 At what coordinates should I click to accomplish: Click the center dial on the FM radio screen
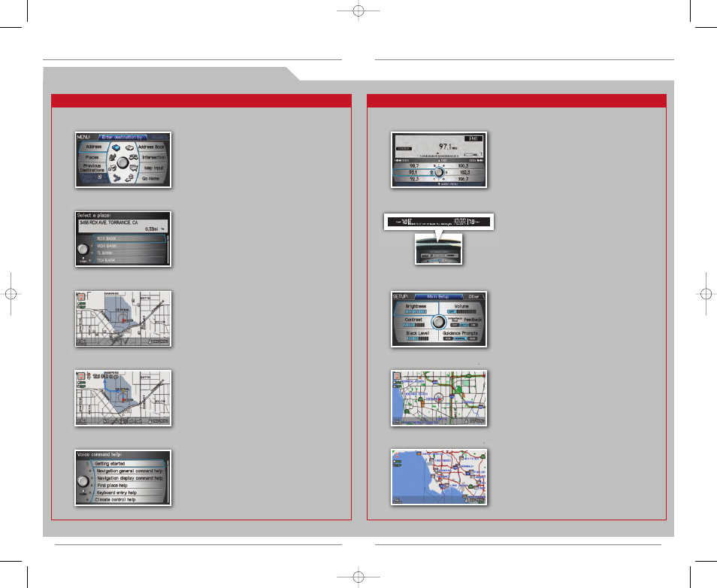[x=438, y=172]
